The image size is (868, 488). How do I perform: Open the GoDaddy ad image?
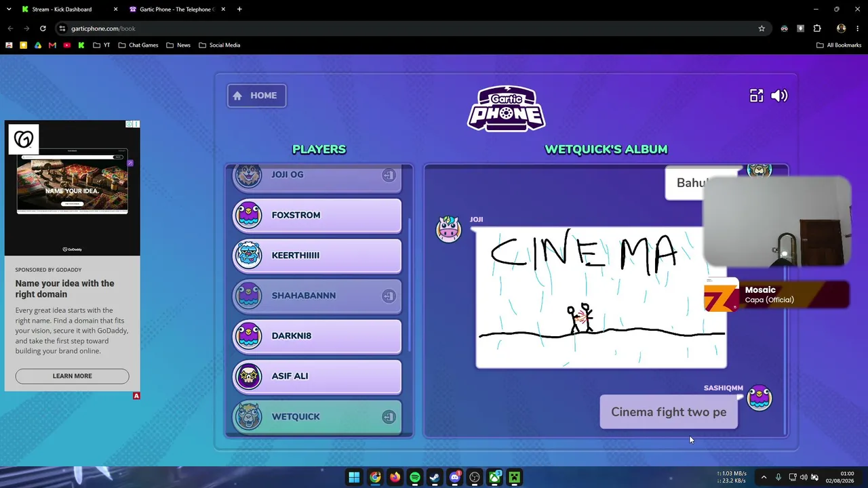pos(73,188)
